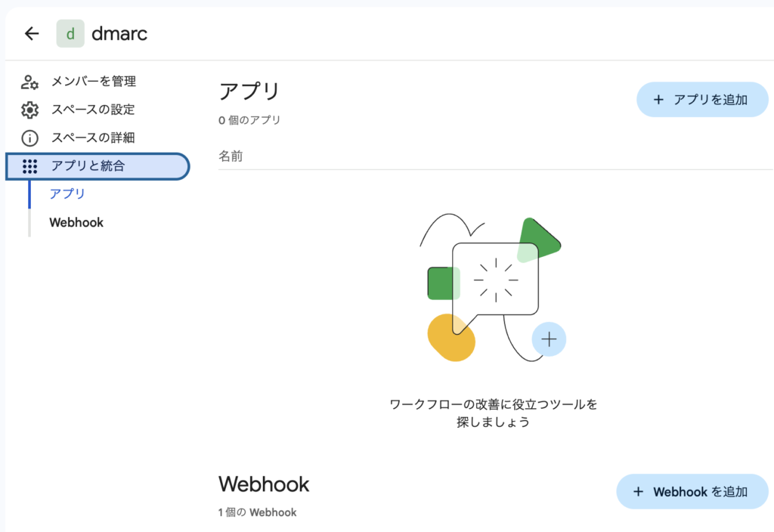The width and height of the screenshot is (774, 532).
Task: Collapse the アプリと統合 section
Action: tap(98, 166)
